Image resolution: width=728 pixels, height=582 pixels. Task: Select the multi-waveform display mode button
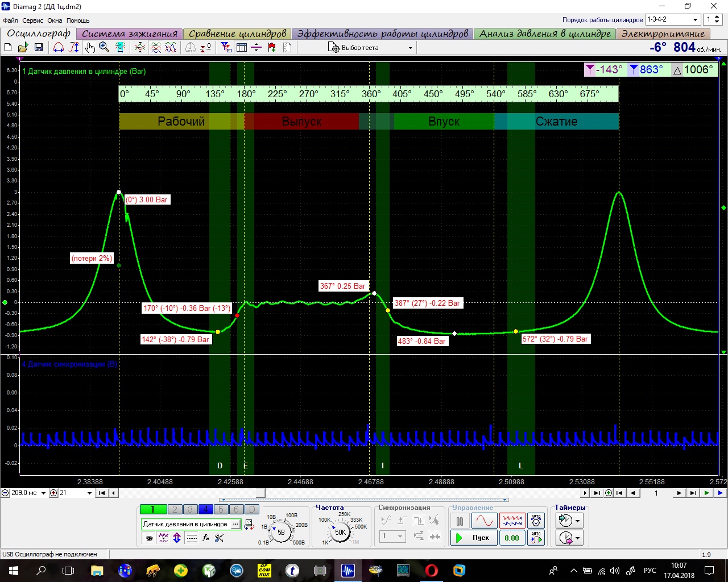(x=512, y=521)
